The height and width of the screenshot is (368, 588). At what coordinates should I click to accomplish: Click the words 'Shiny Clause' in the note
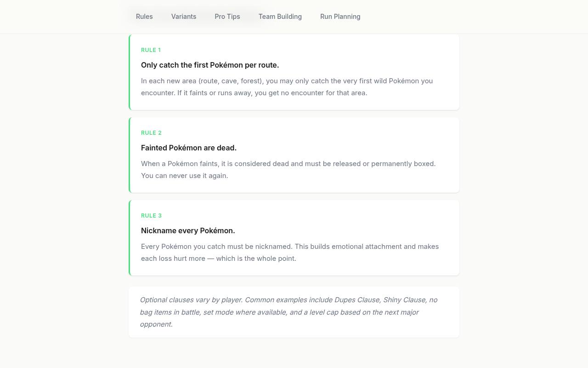[x=404, y=300]
